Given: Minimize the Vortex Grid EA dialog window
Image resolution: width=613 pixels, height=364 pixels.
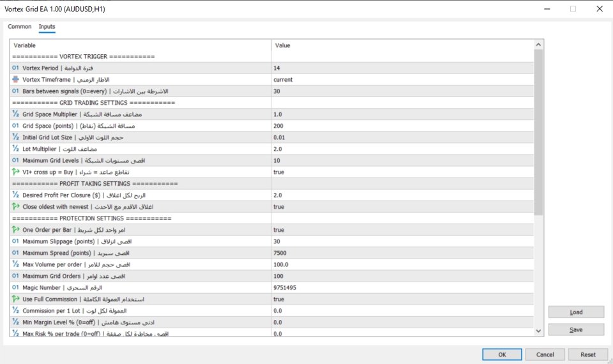Looking at the screenshot, I should point(547,8).
